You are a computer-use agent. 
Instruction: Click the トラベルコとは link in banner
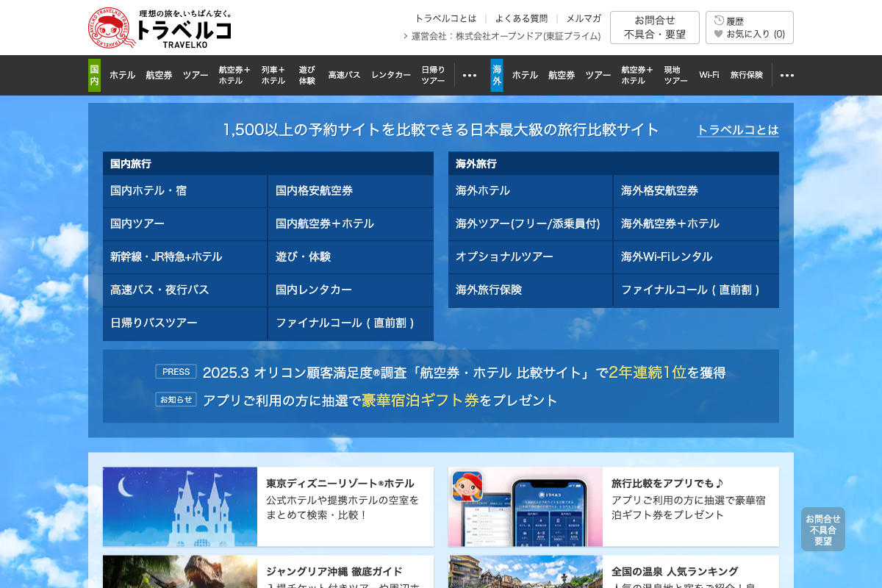[x=737, y=130]
